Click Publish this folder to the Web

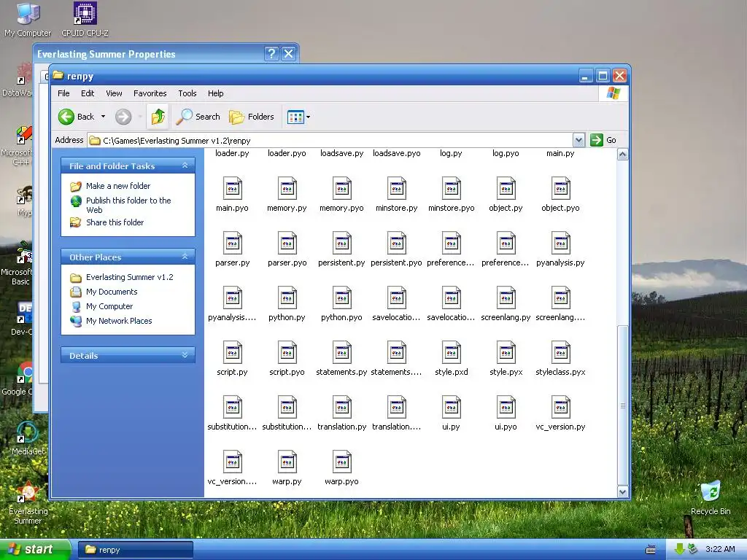point(128,205)
